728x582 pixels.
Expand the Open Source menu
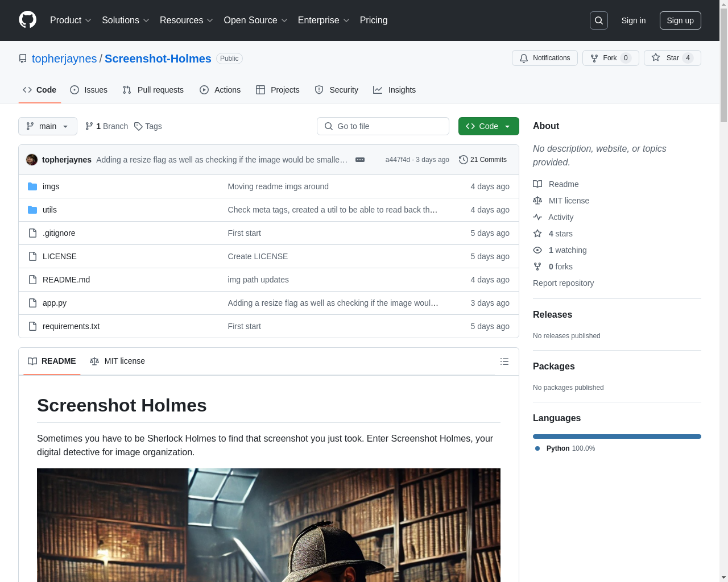pos(256,20)
